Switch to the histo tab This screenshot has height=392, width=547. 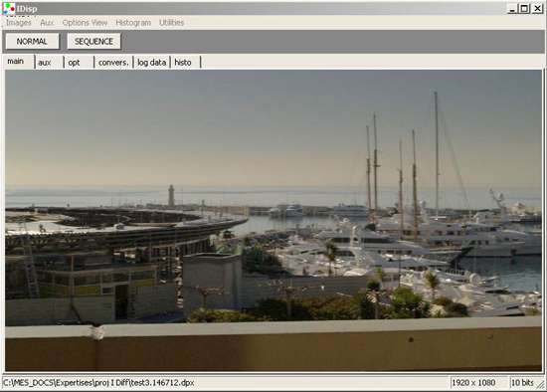186,63
